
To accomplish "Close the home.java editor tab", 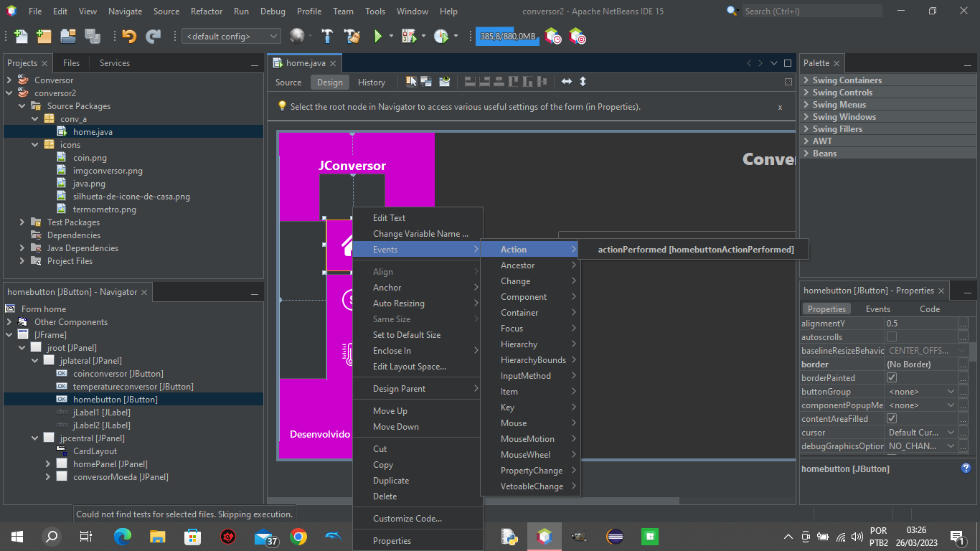I will tap(333, 63).
